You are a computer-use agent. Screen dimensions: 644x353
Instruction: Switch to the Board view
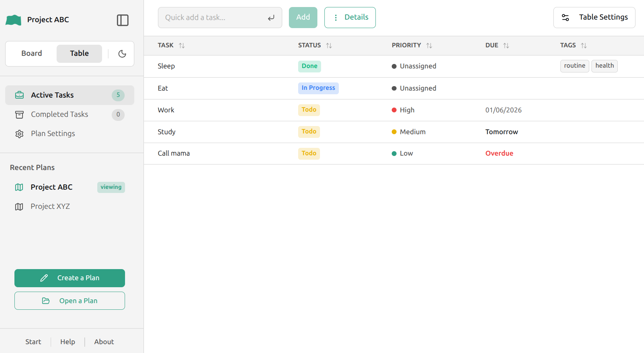[32, 54]
